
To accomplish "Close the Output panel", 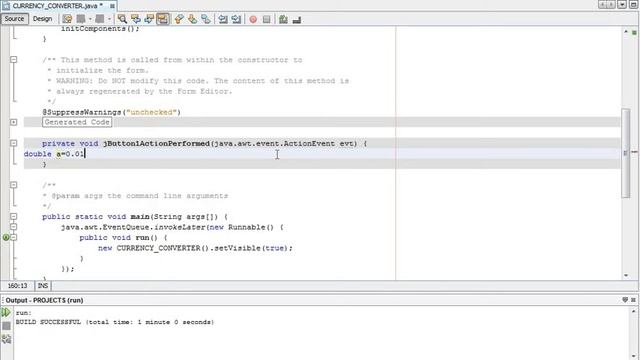I will click(x=633, y=300).
